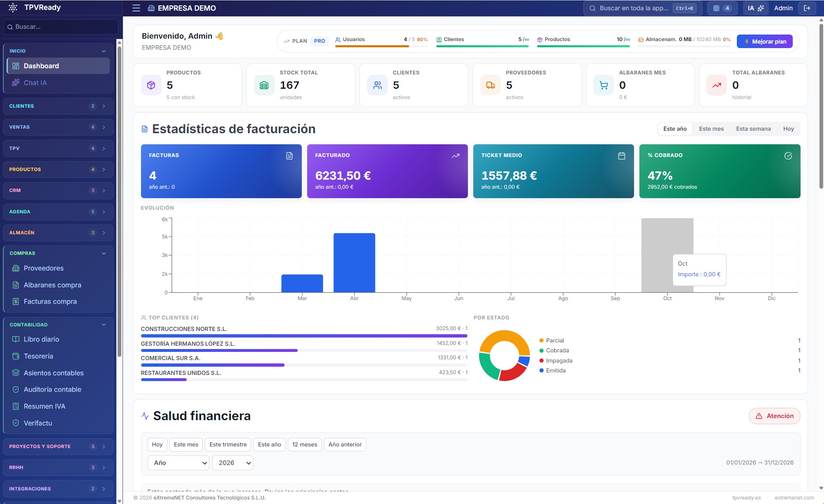This screenshot has height=504, width=824.
Task: Open the grid apps icon with badge 4
Action: coord(722,8)
